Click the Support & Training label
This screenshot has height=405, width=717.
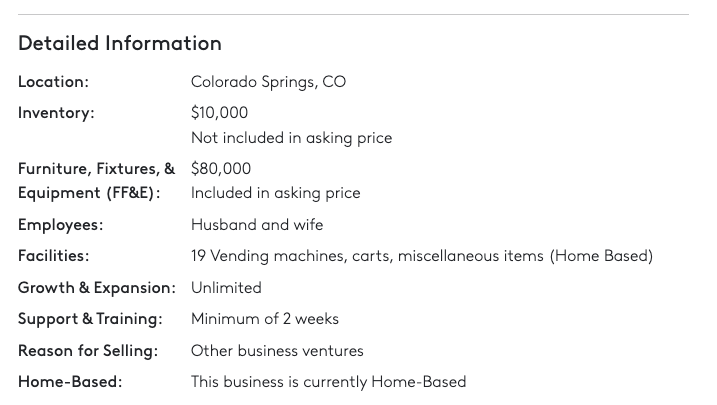point(90,319)
